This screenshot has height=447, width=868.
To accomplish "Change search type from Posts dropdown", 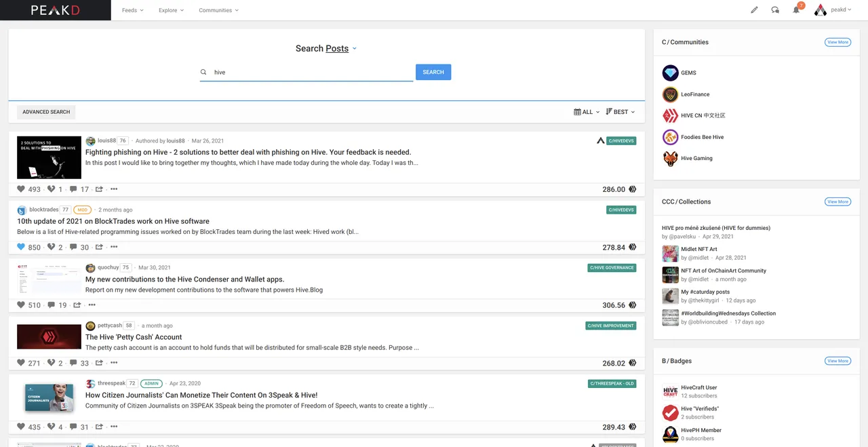I will (341, 49).
